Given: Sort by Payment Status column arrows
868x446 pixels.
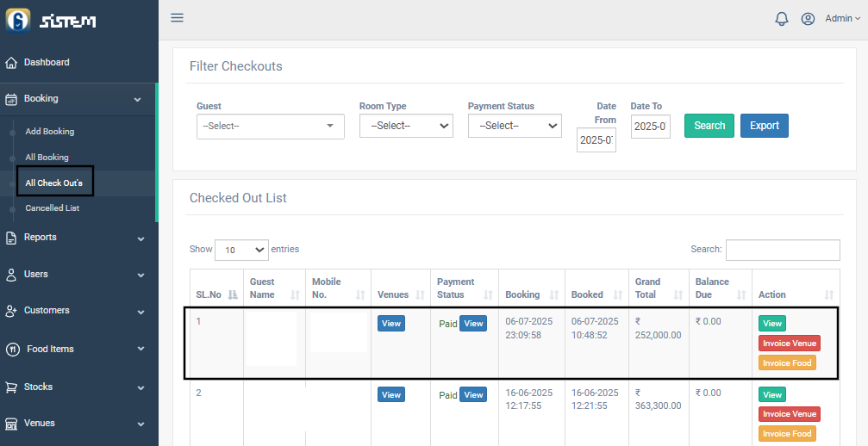Looking at the screenshot, I should (488, 295).
